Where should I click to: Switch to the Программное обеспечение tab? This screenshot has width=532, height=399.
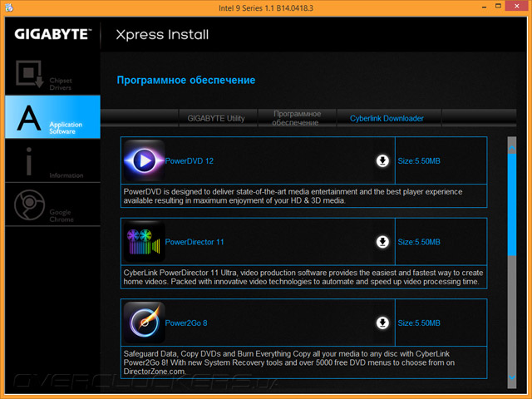tap(297, 118)
